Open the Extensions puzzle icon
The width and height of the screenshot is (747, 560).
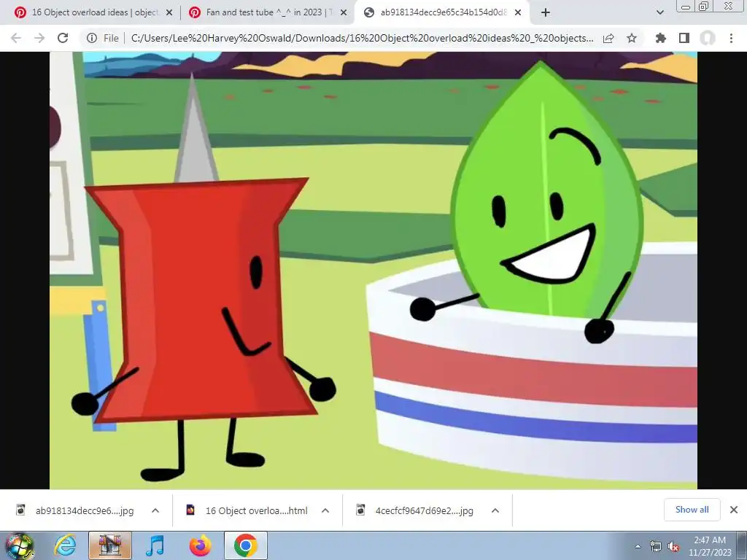(x=661, y=38)
